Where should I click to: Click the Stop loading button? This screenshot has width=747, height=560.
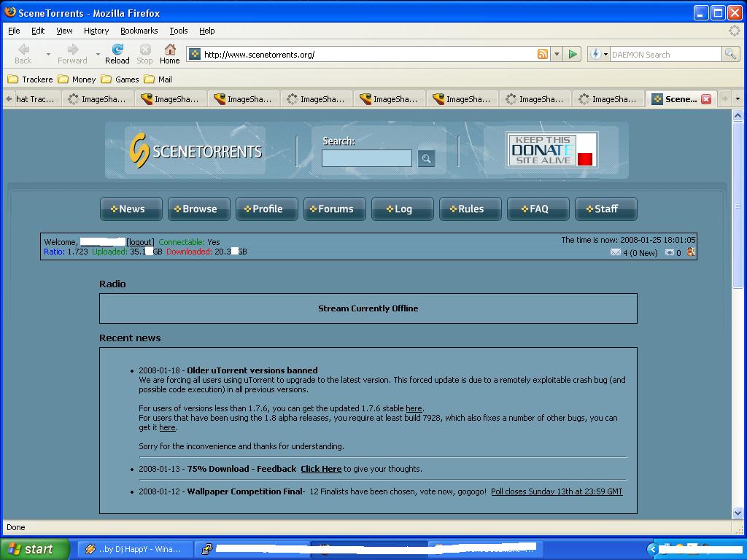tap(145, 54)
